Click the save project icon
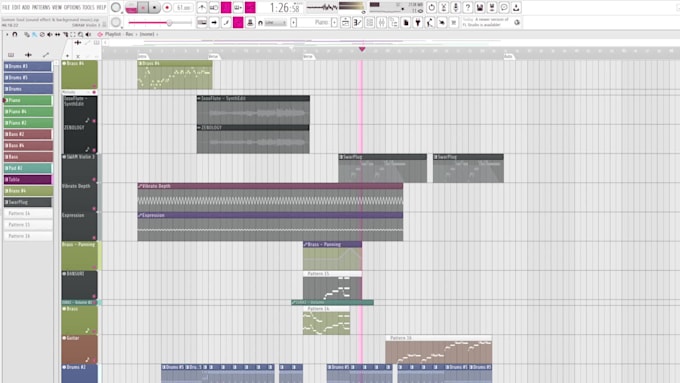The image size is (680, 383). (480, 7)
